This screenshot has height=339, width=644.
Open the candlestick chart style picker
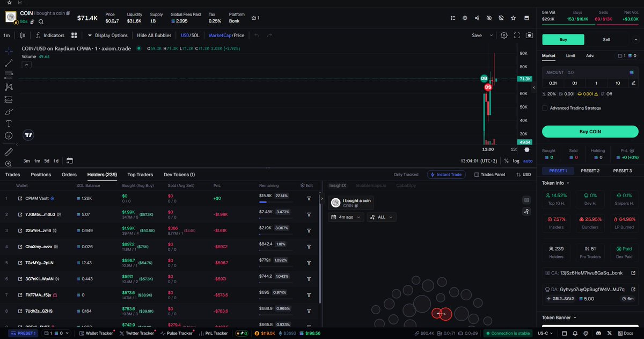tap(22, 35)
